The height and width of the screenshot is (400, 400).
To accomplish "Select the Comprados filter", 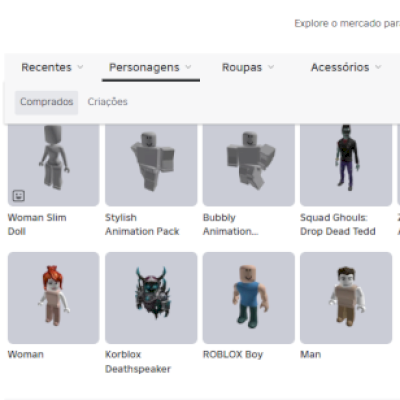I will pyautogui.click(x=46, y=102).
